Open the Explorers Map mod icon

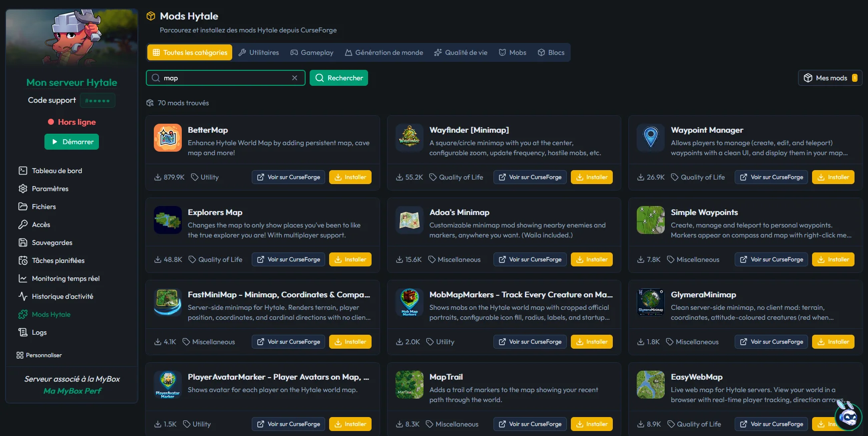[x=168, y=220]
